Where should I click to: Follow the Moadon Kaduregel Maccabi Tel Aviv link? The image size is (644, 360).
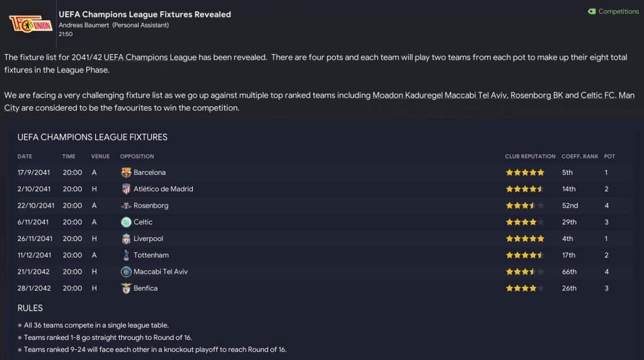[x=439, y=96]
